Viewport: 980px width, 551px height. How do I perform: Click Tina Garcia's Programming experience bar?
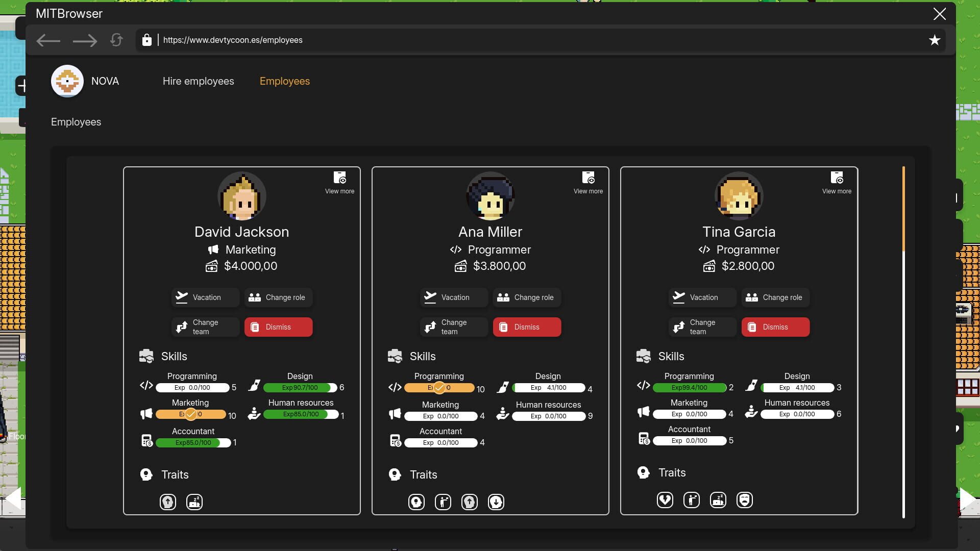click(690, 388)
